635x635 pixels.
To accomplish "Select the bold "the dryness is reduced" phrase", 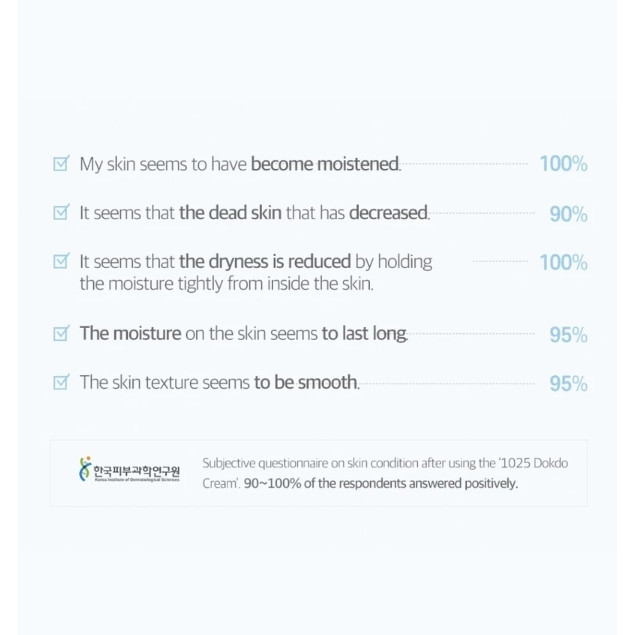I will pyautogui.click(x=265, y=262).
